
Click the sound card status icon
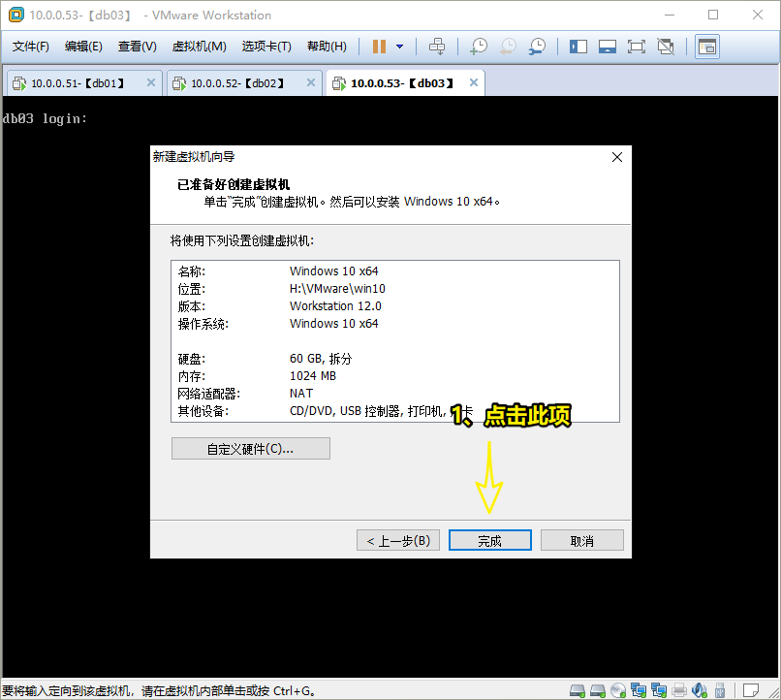tap(700, 690)
